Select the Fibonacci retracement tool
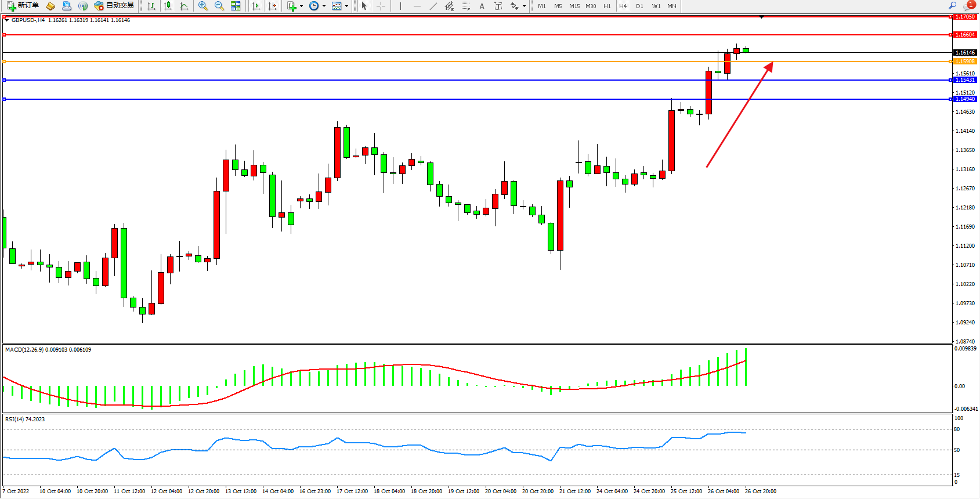Screen dimensions: 980x499 point(465,6)
